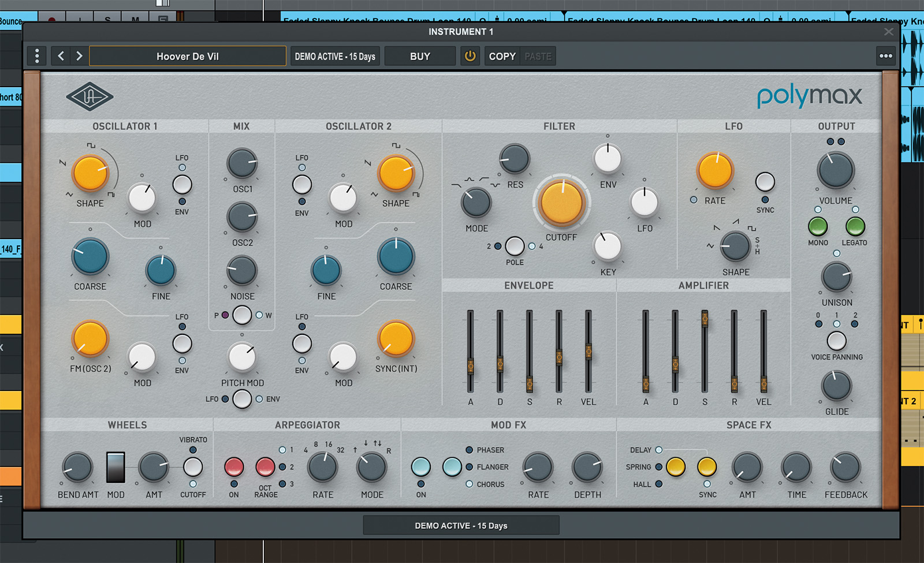The image size is (924, 563).
Task: Click the SYNC (INT) knob
Action: coord(396,339)
